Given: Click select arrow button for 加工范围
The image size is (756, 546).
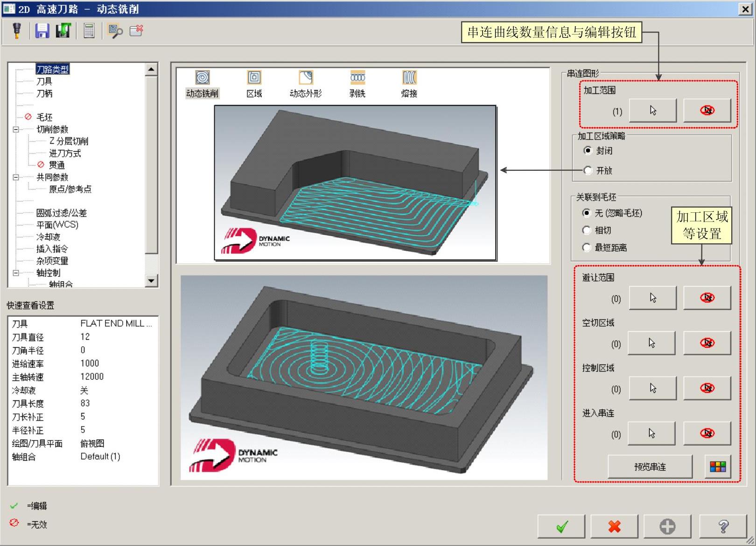Looking at the screenshot, I should click(x=652, y=111).
